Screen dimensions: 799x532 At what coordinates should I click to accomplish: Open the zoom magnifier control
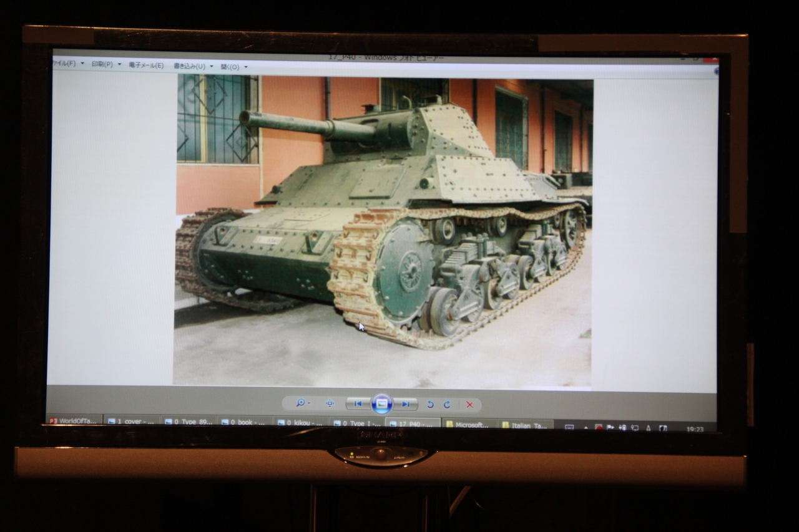[x=303, y=404]
